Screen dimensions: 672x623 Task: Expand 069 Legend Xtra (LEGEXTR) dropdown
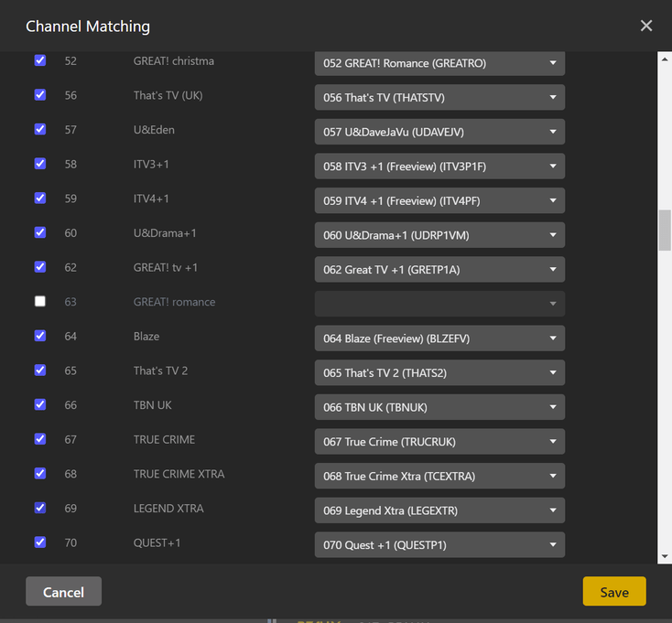439,510
